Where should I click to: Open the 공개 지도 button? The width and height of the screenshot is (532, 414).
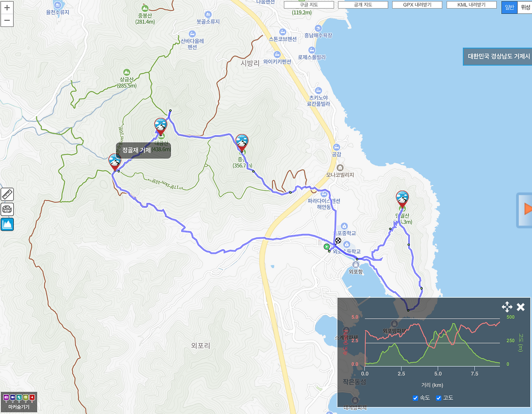tap(363, 5)
